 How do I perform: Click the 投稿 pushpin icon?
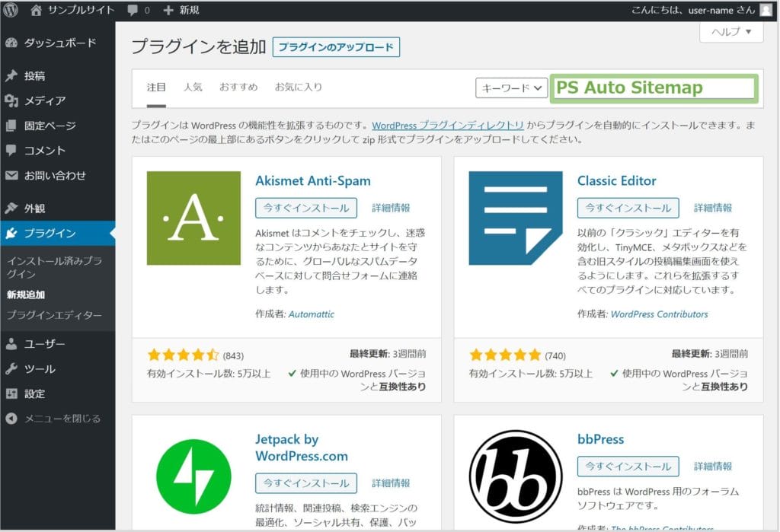[x=11, y=75]
